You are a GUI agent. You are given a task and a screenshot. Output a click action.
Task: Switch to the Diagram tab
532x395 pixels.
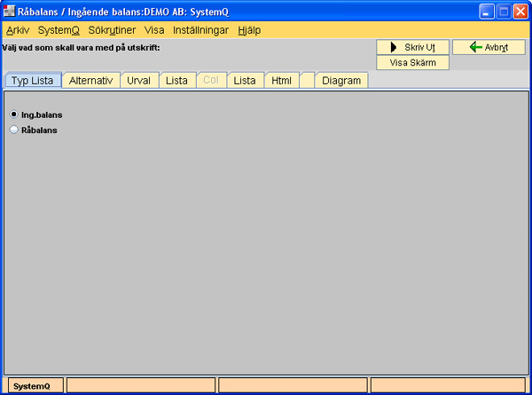341,81
